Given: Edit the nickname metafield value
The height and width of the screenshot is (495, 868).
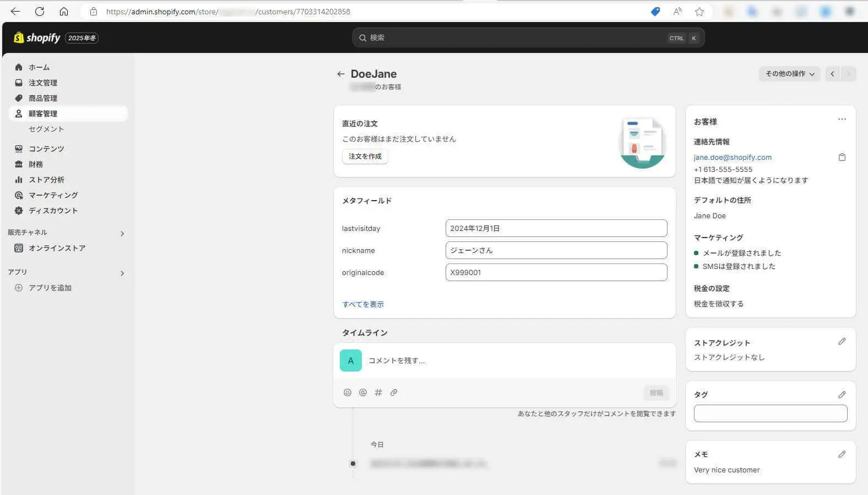Looking at the screenshot, I should [556, 250].
